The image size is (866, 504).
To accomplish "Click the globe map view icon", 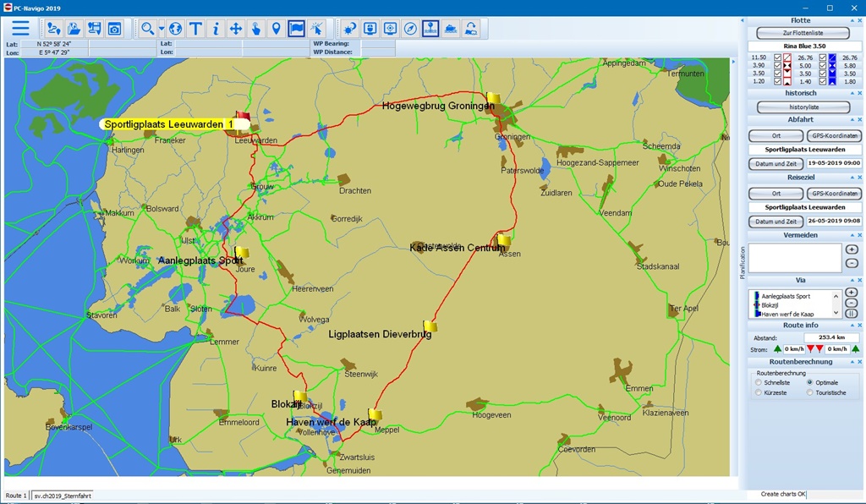I will (x=175, y=29).
